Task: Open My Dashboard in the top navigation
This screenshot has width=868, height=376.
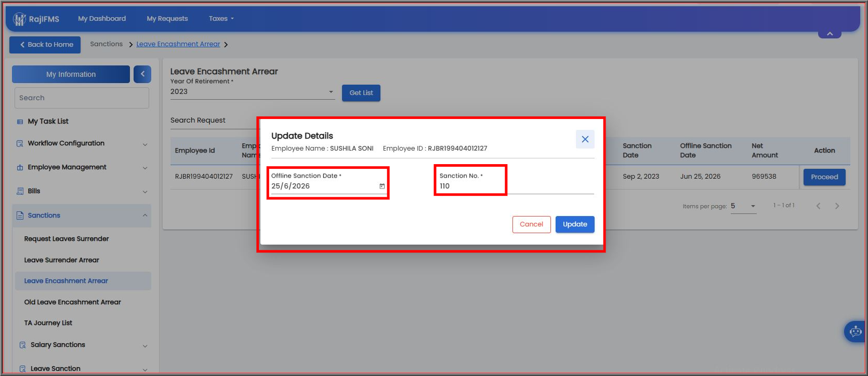Action: coord(102,19)
